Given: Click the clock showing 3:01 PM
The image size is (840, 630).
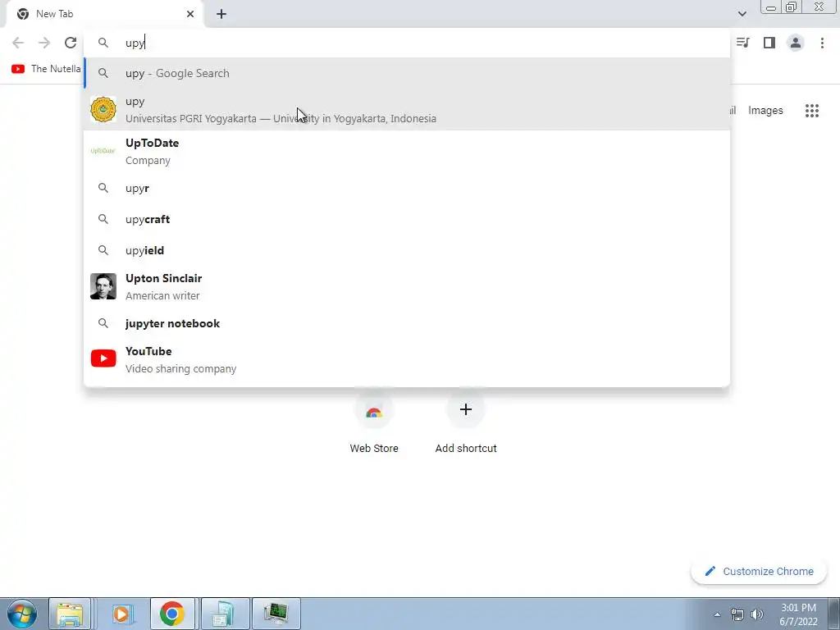Looking at the screenshot, I should point(798,614).
